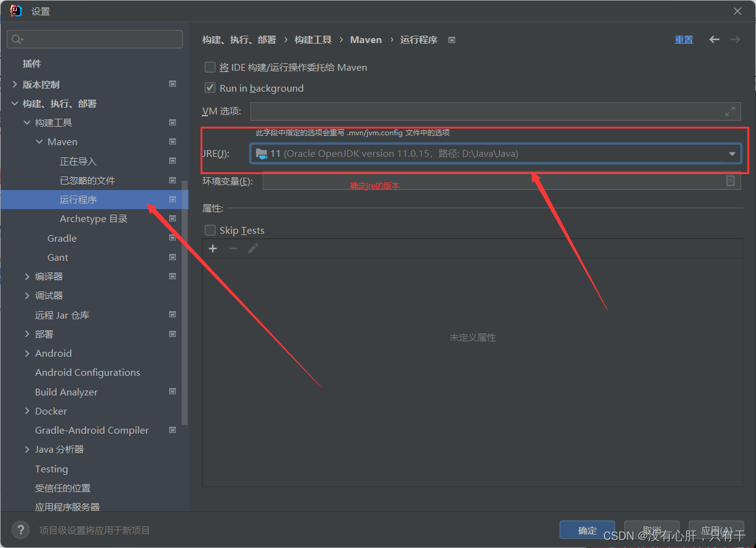Screen dimensions: 756x548
Task: Click project icon beside Build Analyzer row
Action: click(x=173, y=391)
